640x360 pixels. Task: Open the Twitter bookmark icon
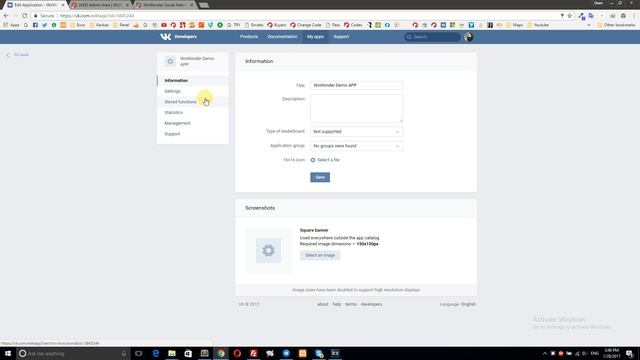[44, 25]
